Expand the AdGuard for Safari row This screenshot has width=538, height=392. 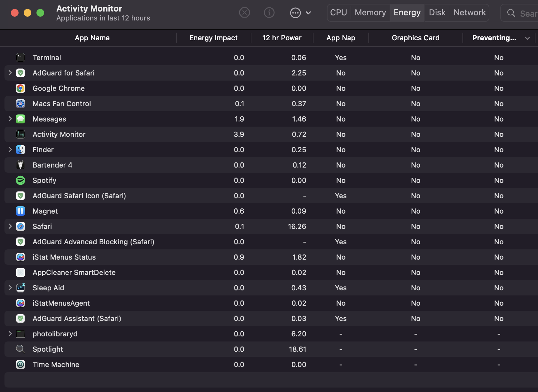pos(10,73)
